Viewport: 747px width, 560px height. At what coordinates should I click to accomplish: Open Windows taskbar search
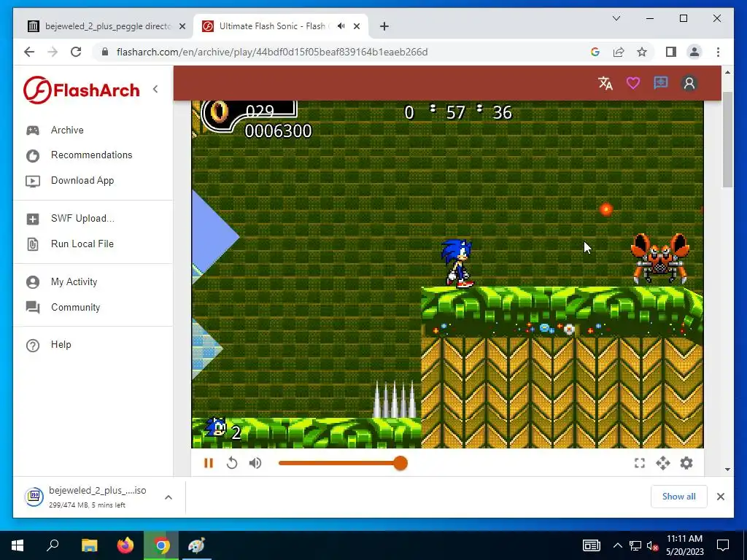53,545
